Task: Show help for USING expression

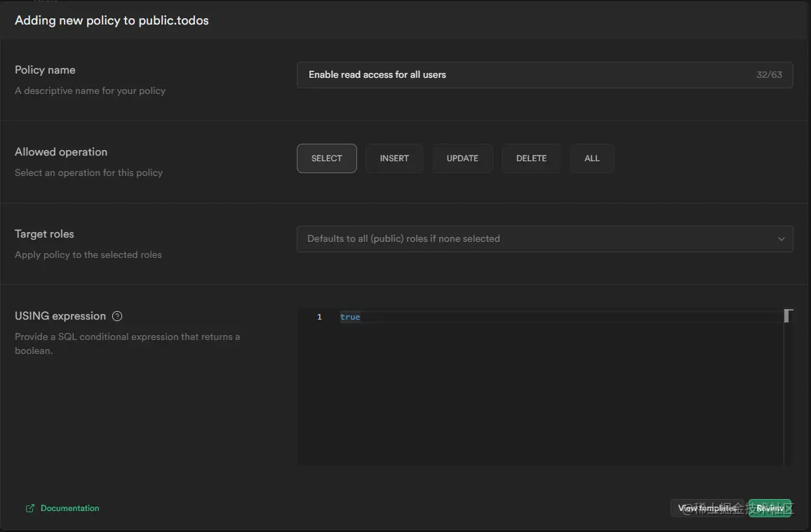Action: tap(117, 316)
